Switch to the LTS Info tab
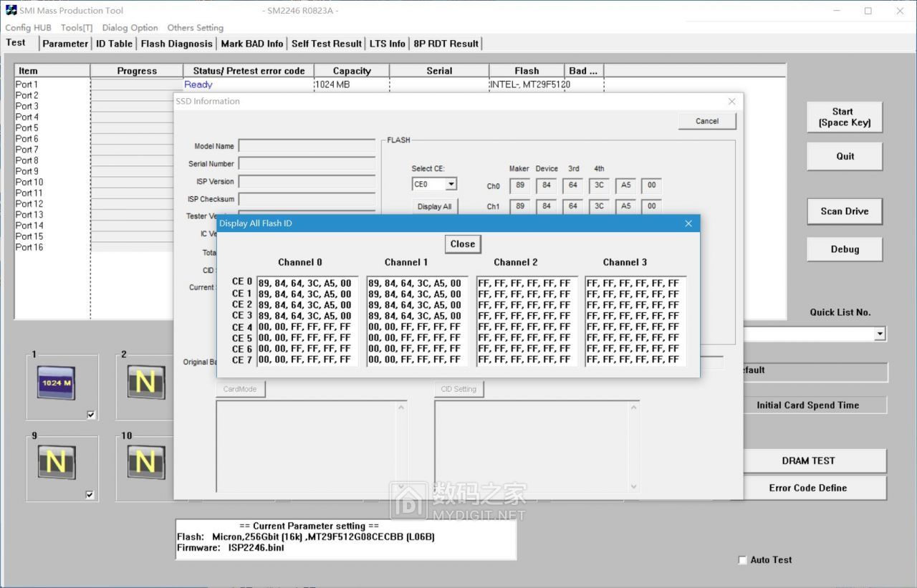917x588 pixels. pos(388,44)
